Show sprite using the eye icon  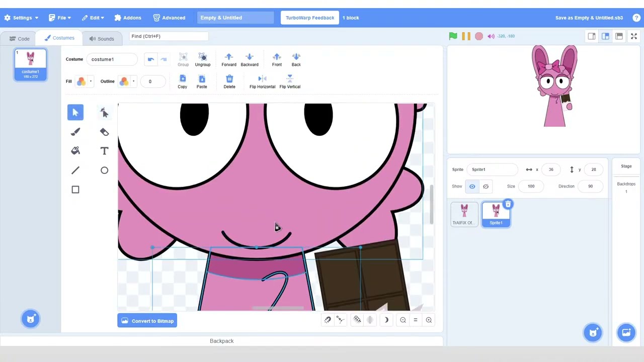472,187
